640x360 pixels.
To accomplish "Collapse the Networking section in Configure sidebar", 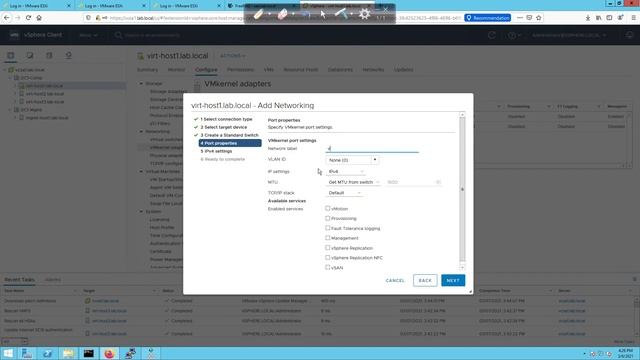I will (141, 131).
